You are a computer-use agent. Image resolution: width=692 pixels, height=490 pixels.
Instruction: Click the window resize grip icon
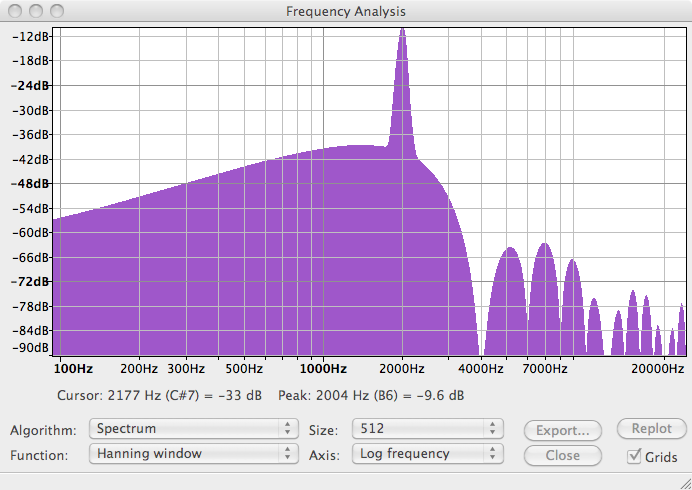point(685,483)
